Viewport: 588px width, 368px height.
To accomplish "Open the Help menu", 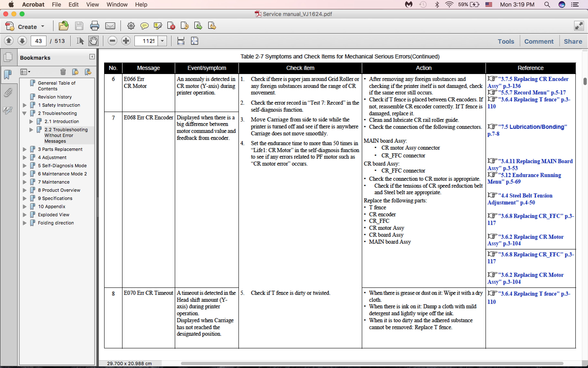I will point(141,4).
